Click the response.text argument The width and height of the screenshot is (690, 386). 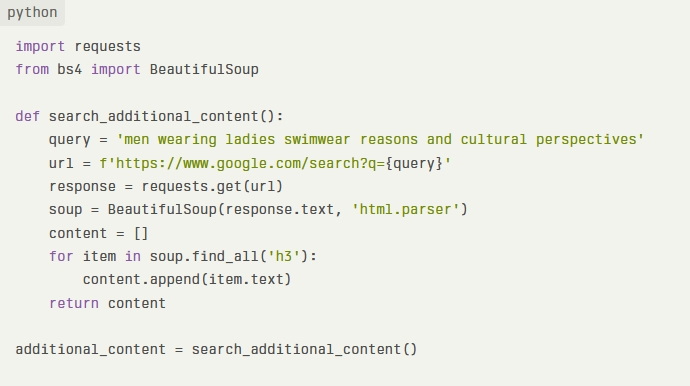[279, 209]
